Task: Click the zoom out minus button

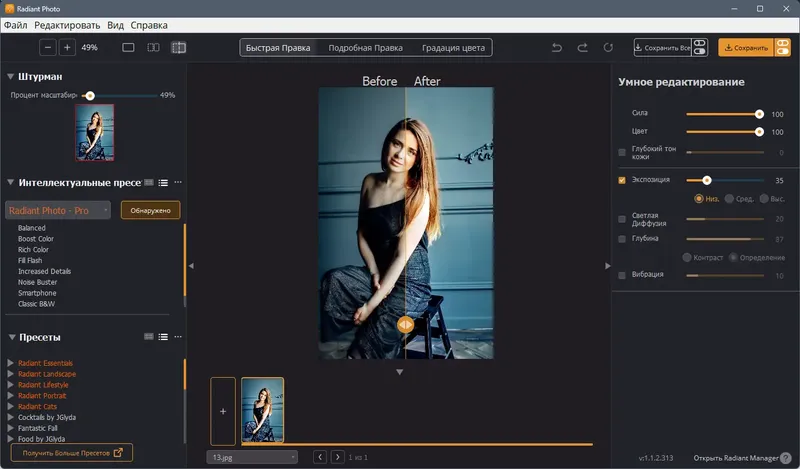Action: pos(49,47)
